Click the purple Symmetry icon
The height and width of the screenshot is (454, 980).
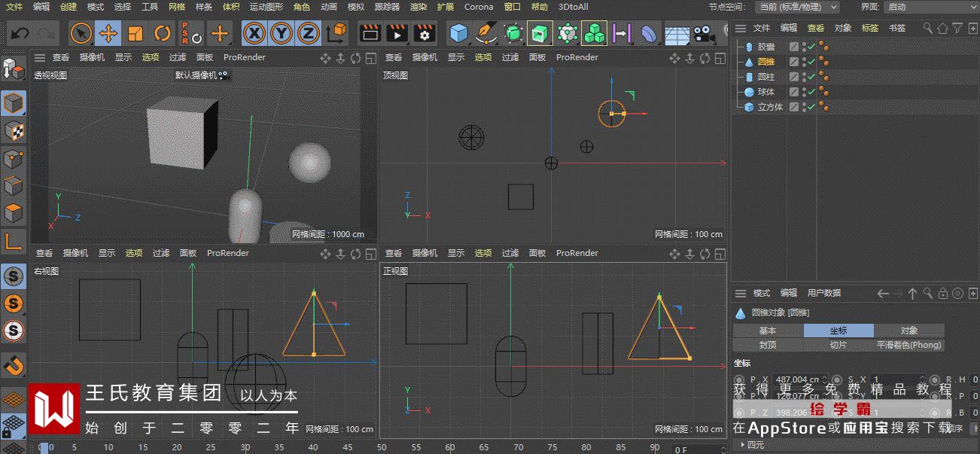[x=621, y=34]
